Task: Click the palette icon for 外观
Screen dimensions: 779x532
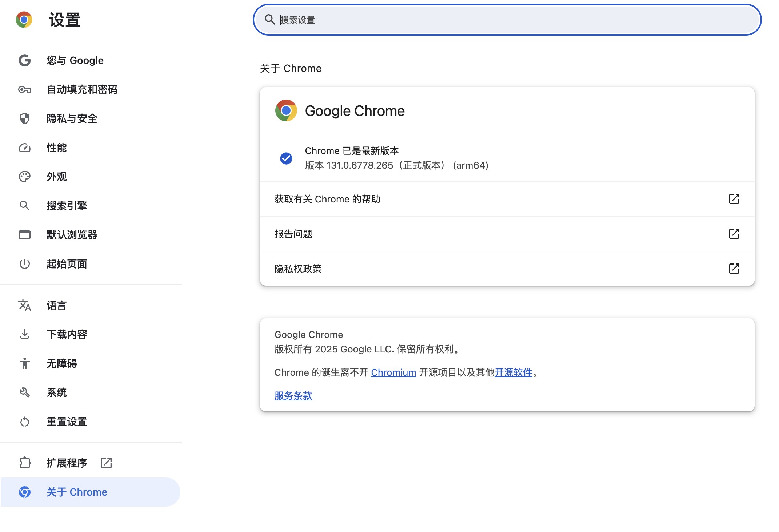Action: point(25,177)
